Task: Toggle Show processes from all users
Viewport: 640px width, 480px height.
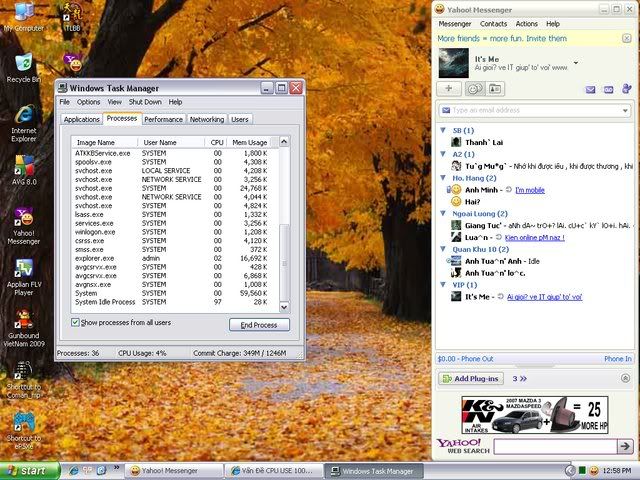Action: 75,322
